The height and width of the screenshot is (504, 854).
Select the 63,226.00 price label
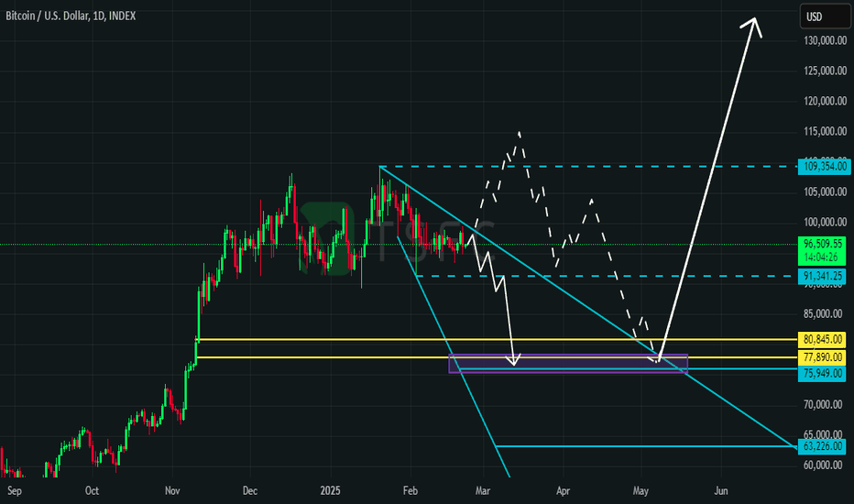(x=823, y=447)
